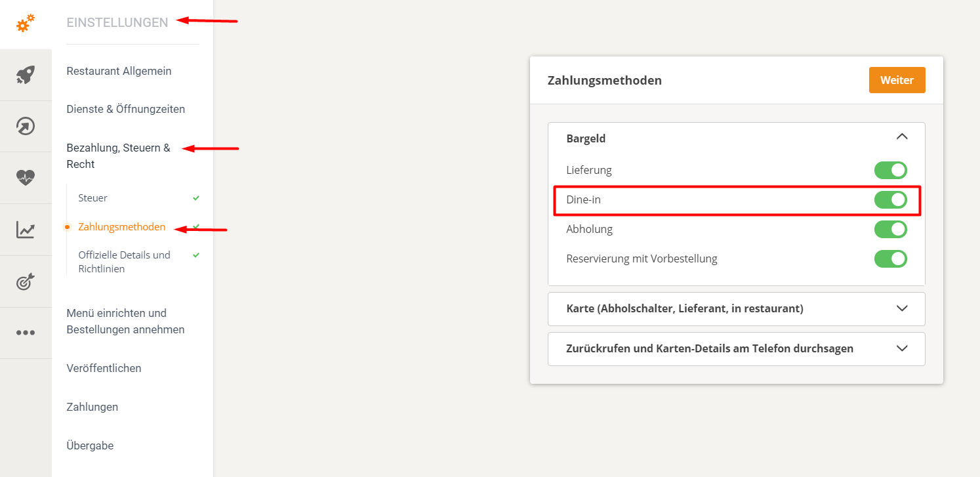Toggle the Abholung cash switch
This screenshot has height=477, width=980.
click(890, 230)
